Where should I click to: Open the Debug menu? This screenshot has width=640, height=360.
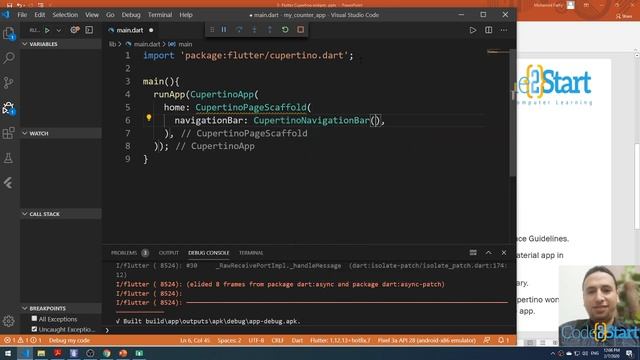click(131, 15)
